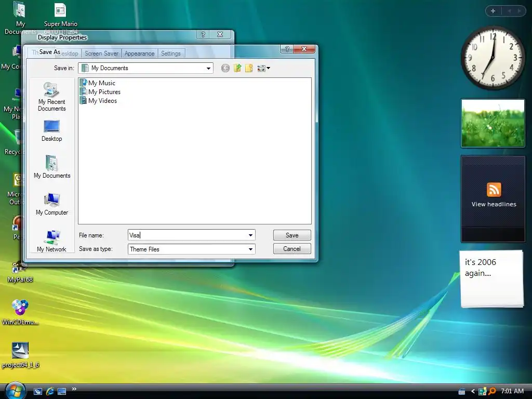Screen dimensions: 532x399
Task: Select My Documents in the places bar
Action: [52, 167]
